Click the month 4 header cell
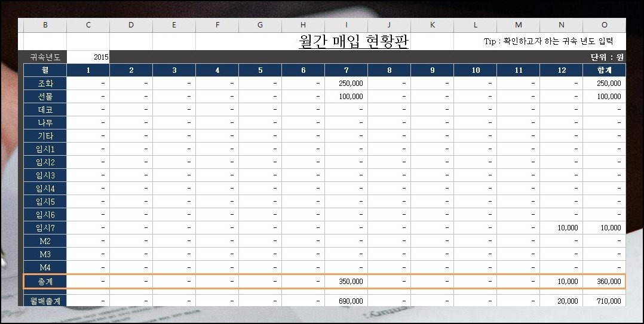Screen dimensions: 644x324 [x=217, y=70]
